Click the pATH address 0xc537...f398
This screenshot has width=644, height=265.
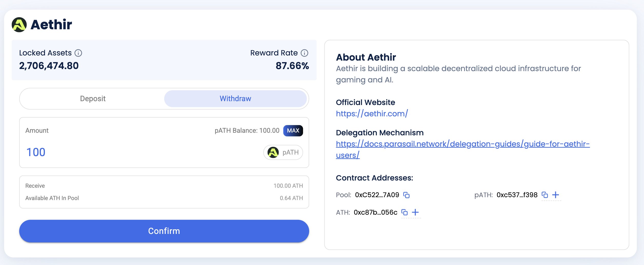click(x=517, y=195)
